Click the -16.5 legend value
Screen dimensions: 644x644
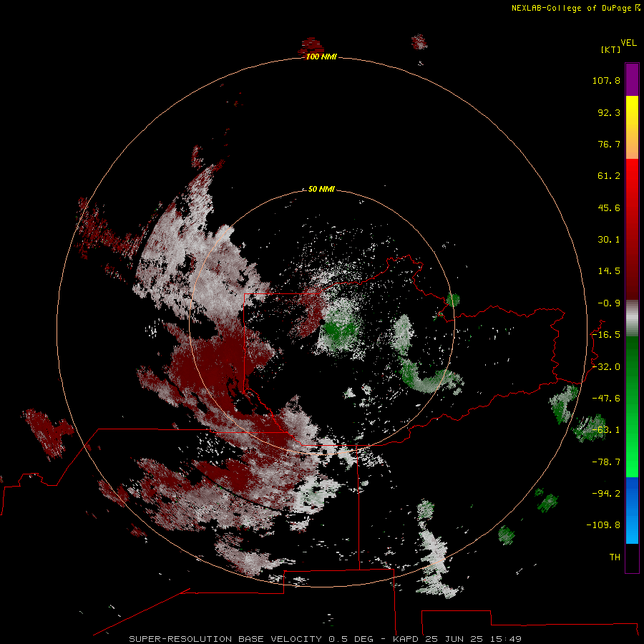click(606, 335)
